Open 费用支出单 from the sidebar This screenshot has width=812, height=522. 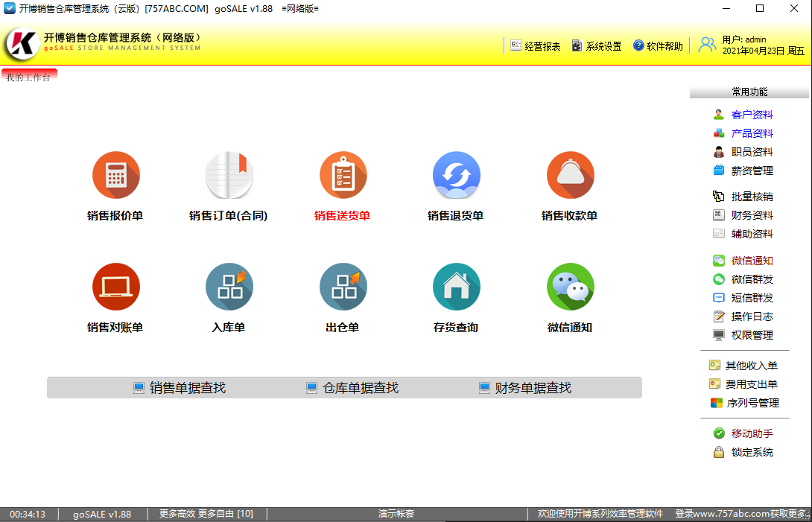click(x=752, y=384)
